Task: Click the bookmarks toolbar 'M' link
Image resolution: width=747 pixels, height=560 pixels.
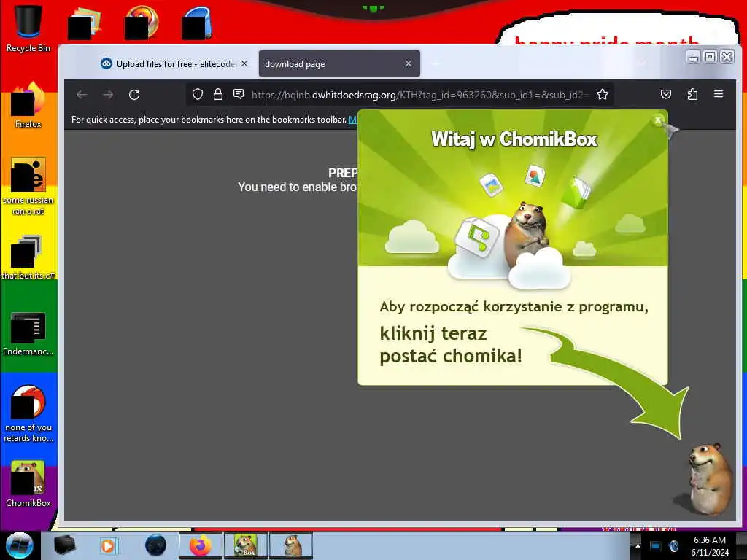Action: pos(352,120)
